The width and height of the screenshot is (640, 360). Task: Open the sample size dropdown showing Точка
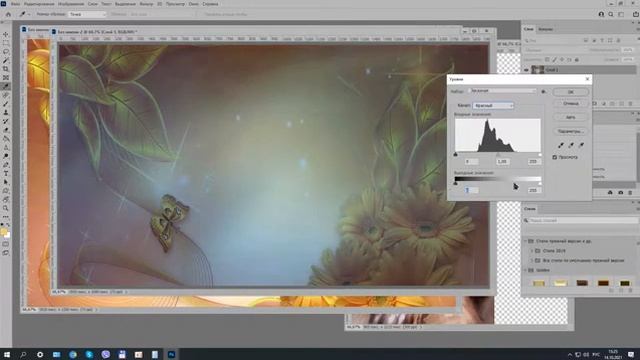[87, 14]
